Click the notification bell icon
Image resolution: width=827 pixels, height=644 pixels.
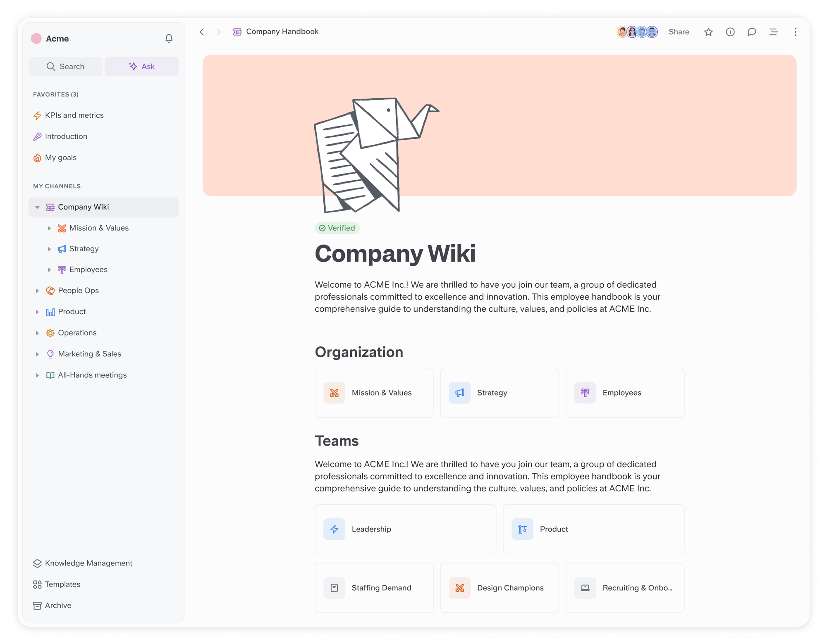(x=169, y=38)
